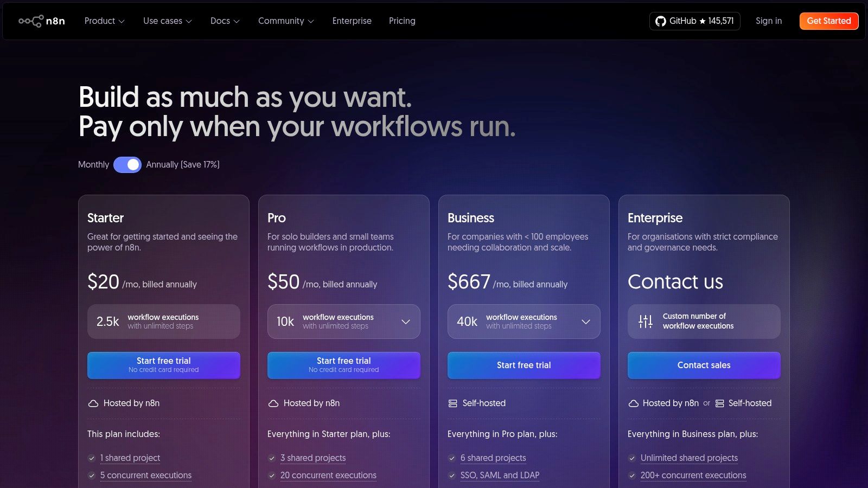Screen dimensions: 868x488
Task: Click the Hosted by n8n text in Starter
Action: tap(131, 403)
